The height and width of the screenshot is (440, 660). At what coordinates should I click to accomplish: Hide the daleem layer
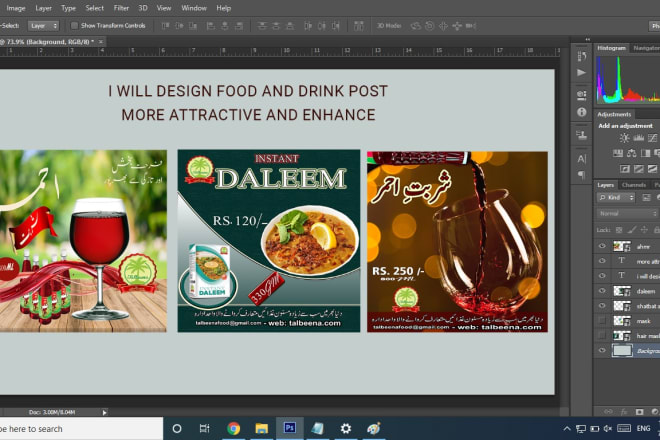(602, 291)
